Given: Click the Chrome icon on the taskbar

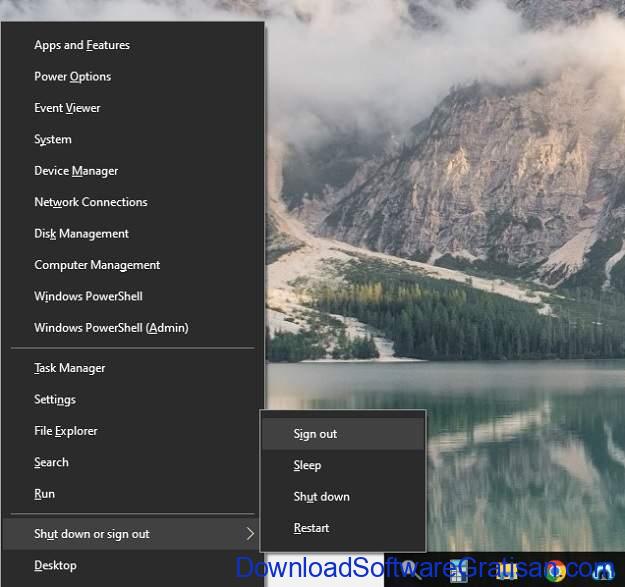Looking at the screenshot, I should click(556, 570).
